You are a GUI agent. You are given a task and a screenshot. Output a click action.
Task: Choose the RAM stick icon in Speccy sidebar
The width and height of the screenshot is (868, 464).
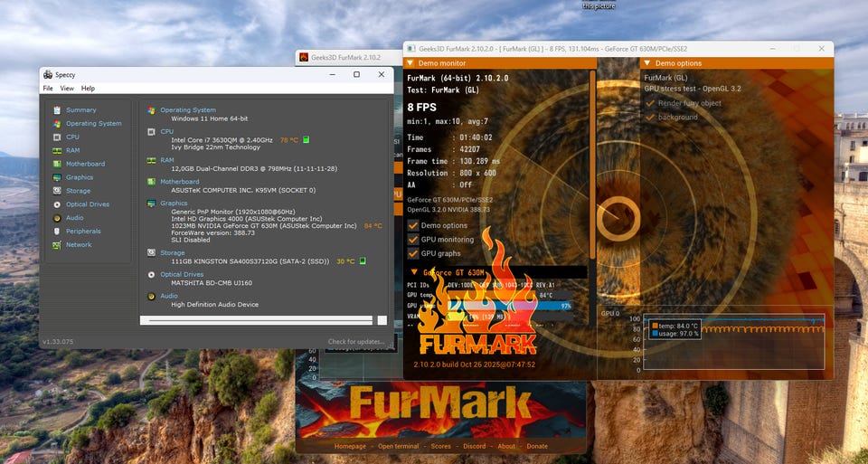(56, 151)
